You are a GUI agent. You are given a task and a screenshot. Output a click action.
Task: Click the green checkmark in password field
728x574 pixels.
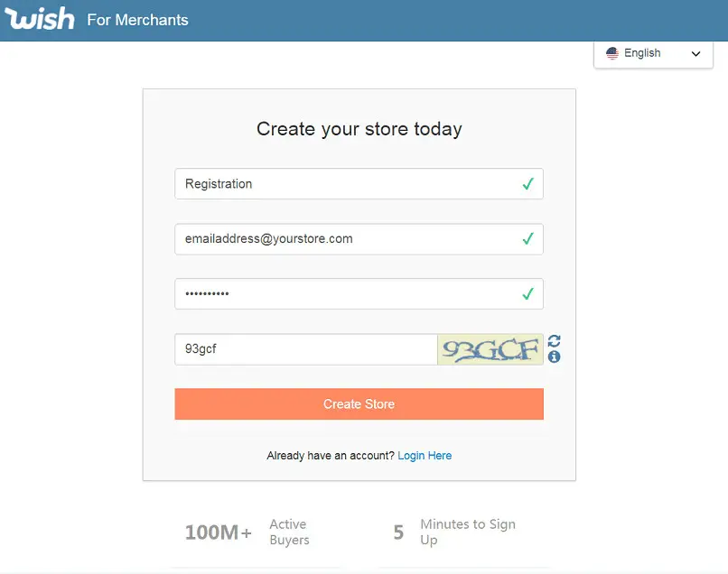tap(527, 294)
